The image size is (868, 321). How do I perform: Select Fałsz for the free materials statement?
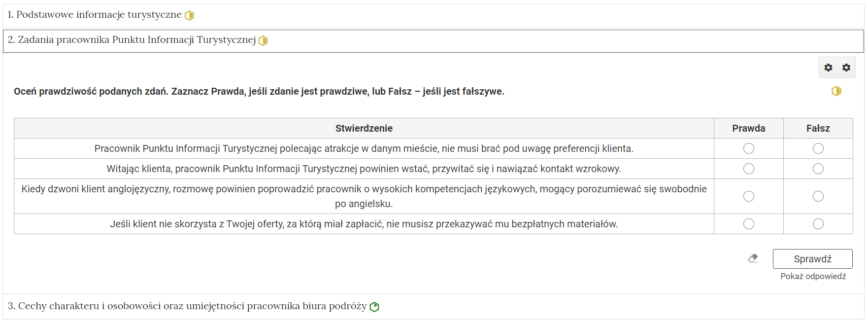(818, 224)
